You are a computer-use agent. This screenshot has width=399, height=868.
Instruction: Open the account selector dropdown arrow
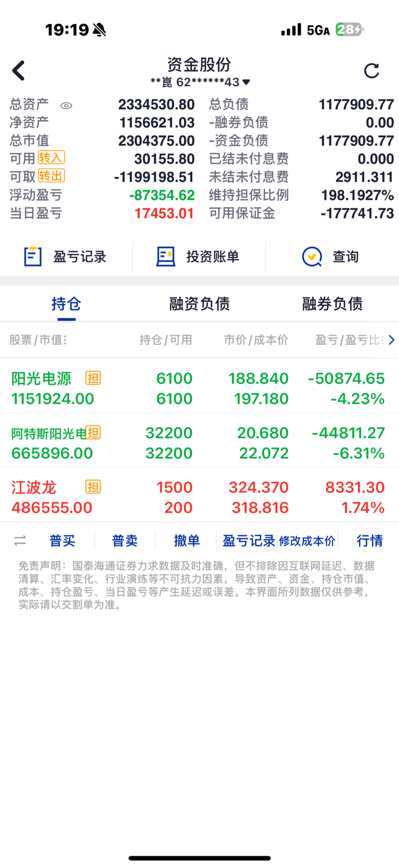point(246,82)
